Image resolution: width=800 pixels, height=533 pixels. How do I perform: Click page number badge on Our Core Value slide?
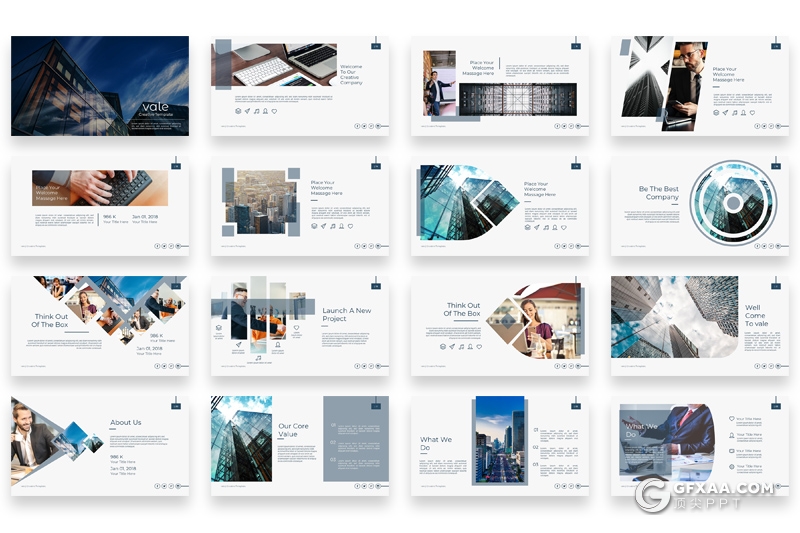(x=376, y=406)
